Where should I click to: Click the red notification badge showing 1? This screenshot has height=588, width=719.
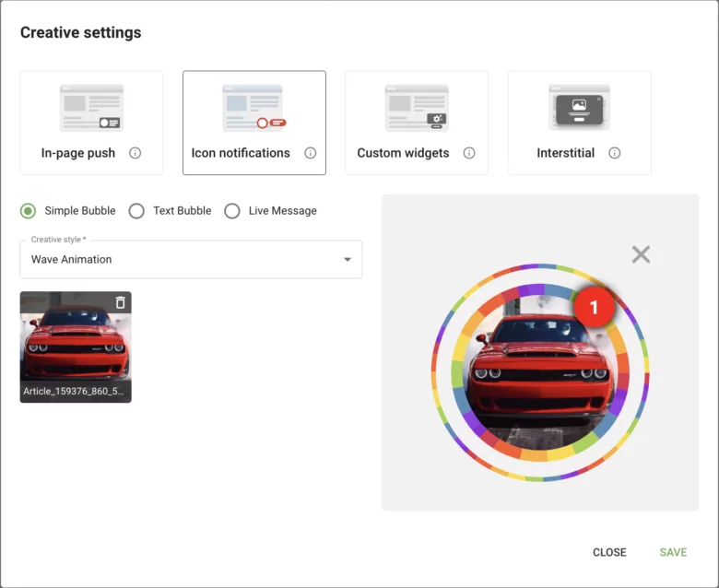[x=594, y=308]
